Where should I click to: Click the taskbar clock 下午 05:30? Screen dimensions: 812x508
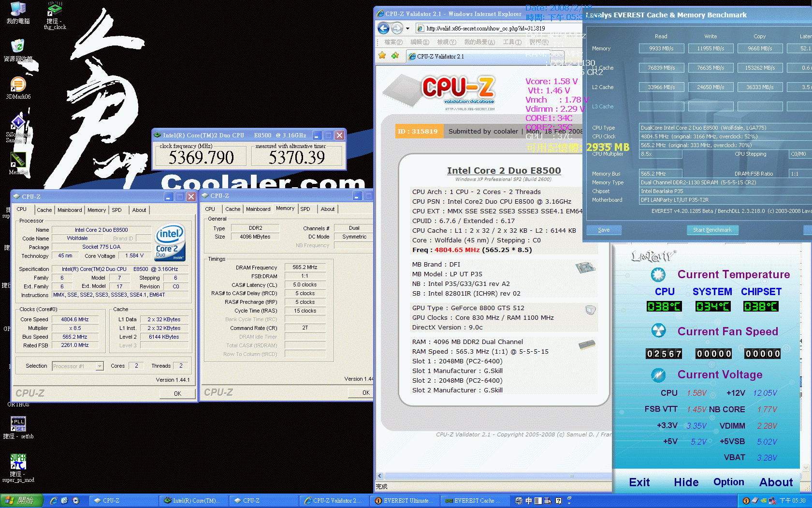792,501
